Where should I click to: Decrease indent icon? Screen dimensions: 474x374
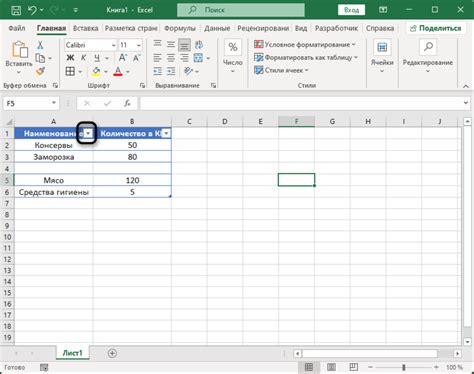pyautogui.click(x=157, y=71)
